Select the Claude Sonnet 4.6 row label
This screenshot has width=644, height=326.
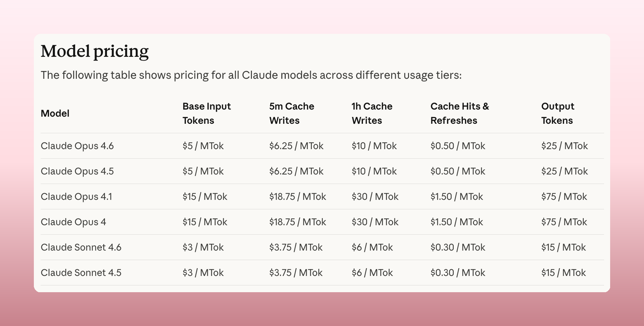click(x=81, y=247)
